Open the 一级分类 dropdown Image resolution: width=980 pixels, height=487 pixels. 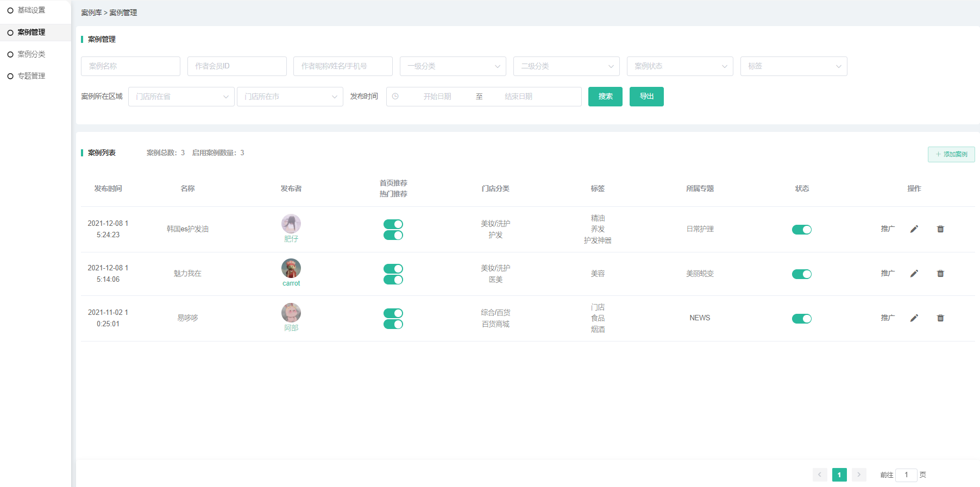(453, 66)
